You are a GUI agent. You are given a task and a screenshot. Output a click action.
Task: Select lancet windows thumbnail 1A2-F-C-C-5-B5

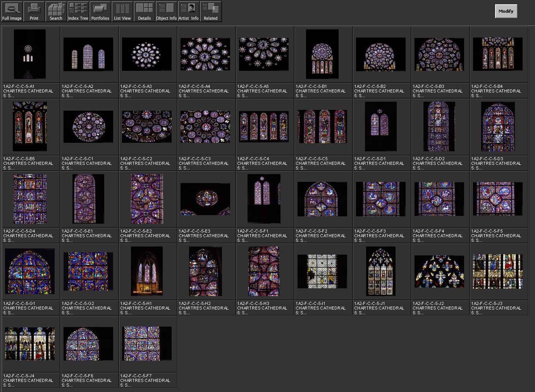30,127
